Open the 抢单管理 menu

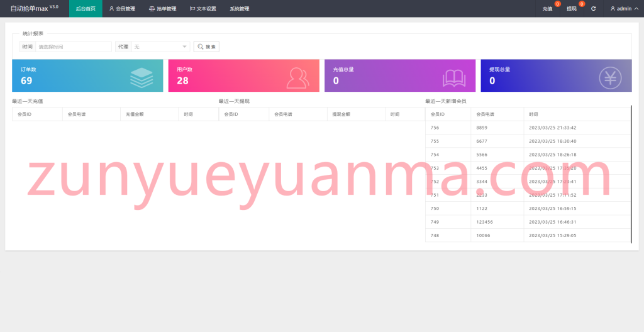tap(163, 9)
